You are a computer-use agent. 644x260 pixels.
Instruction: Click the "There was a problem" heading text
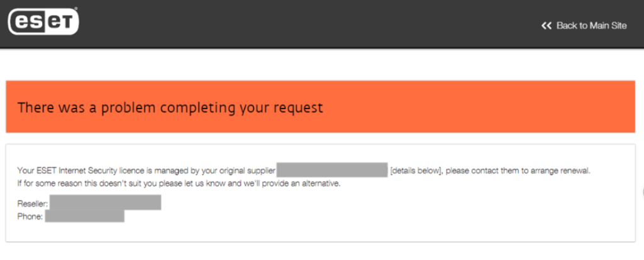click(170, 107)
